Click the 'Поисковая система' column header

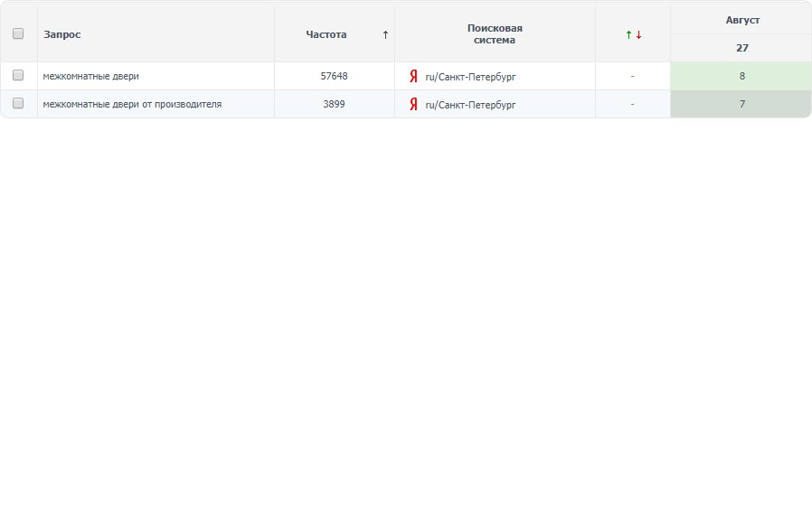click(x=495, y=34)
